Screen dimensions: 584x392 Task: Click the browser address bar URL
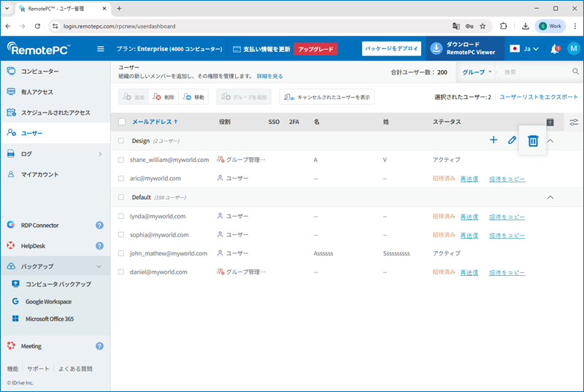[x=119, y=26]
